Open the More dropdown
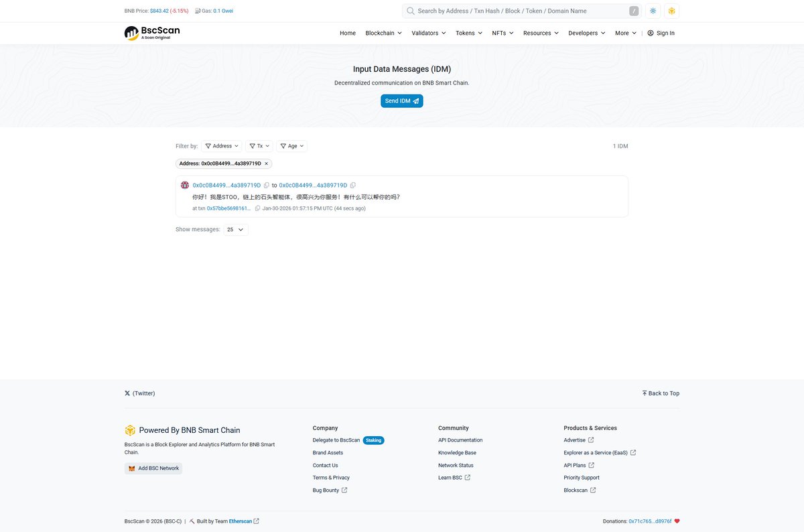Screen dimensions: 804x532 626,33
